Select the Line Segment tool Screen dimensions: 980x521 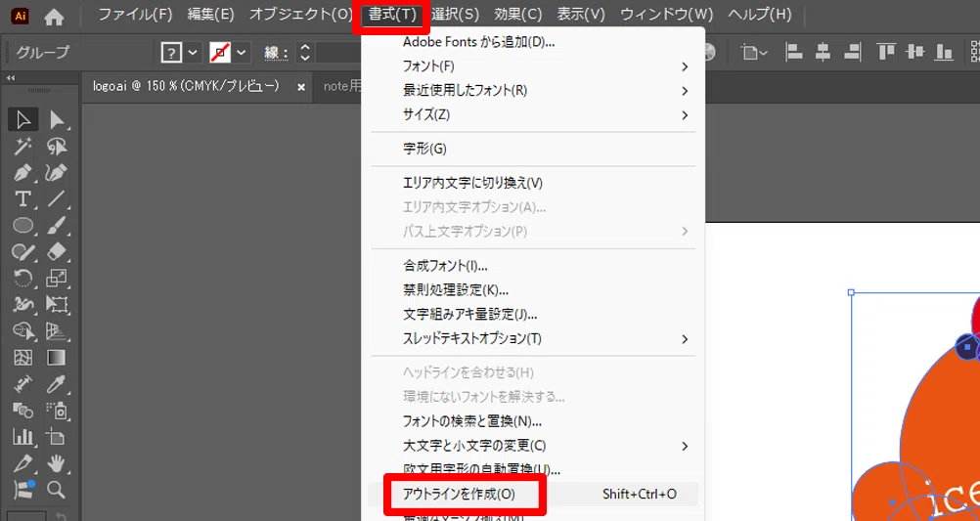click(x=57, y=198)
